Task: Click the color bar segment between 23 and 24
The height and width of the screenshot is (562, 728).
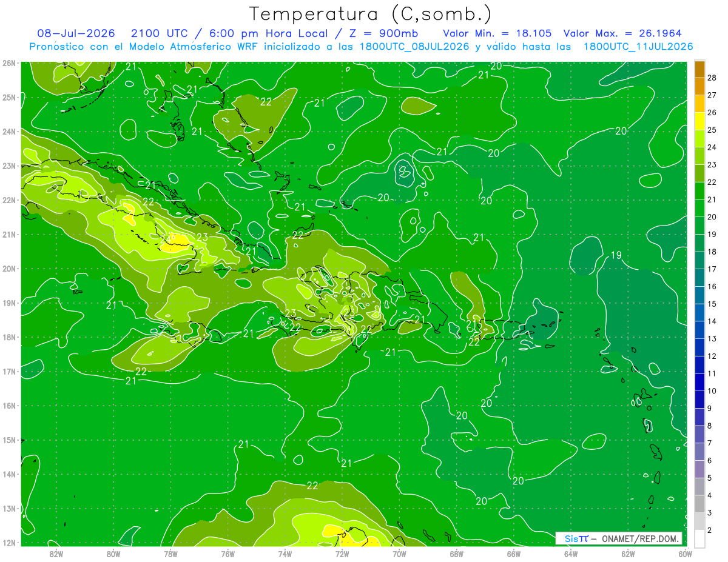Action: (x=699, y=156)
